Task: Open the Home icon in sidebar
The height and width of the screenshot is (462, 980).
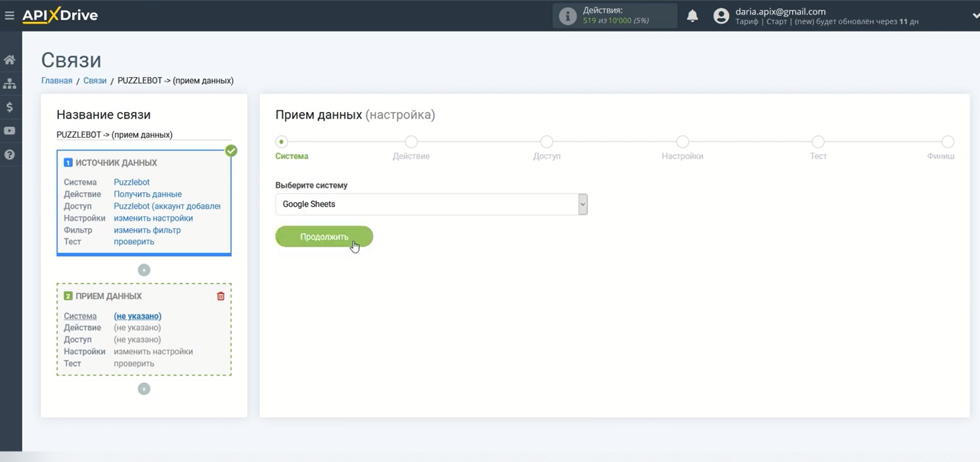Action: click(x=10, y=60)
